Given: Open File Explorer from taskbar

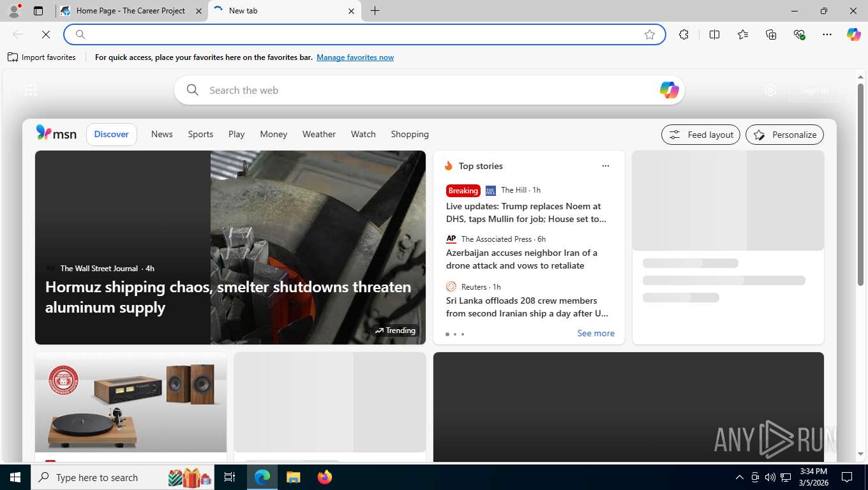Looking at the screenshot, I should (x=293, y=477).
